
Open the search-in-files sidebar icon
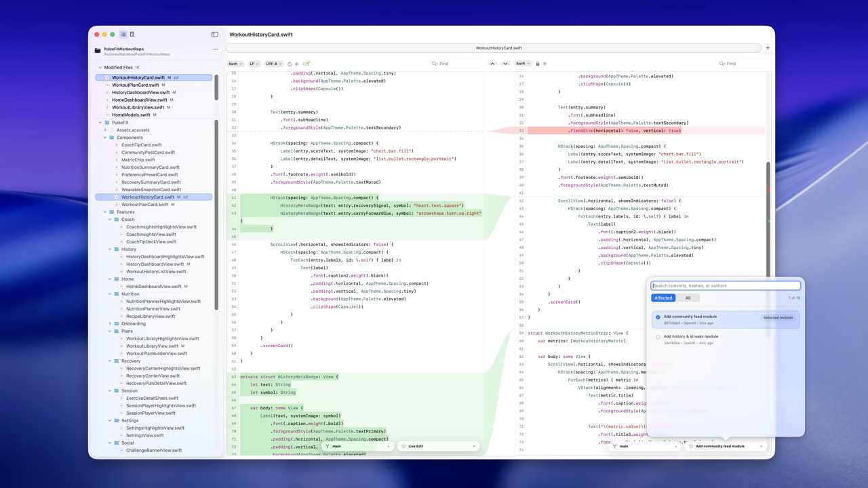[x=132, y=35]
